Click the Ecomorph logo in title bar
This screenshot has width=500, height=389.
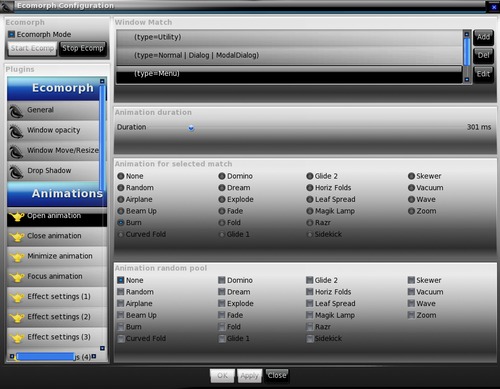(x=7, y=6)
